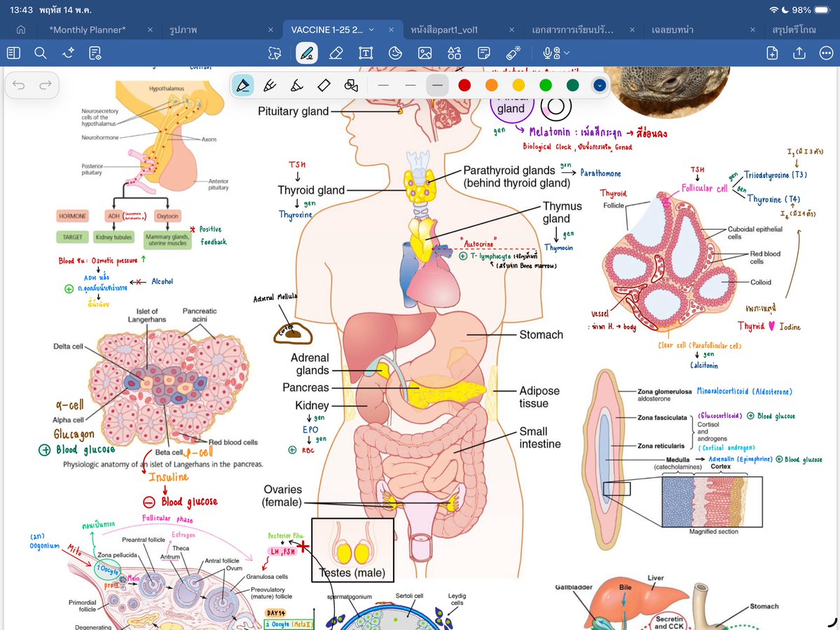This screenshot has height=630, width=840.
Task: Select the Sticky note tool
Action: [483, 53]
